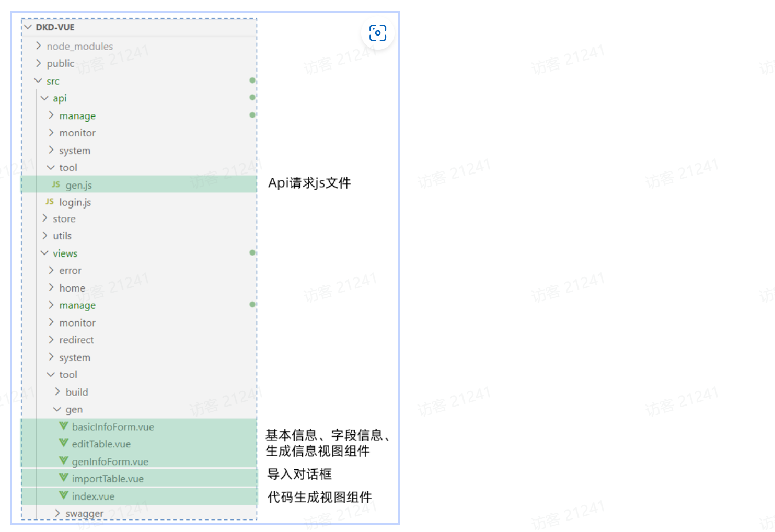The height and width of the screenshot is (532, 775).
Task: Click the '生成信息视图组件' annotation text
Action: 318,451
